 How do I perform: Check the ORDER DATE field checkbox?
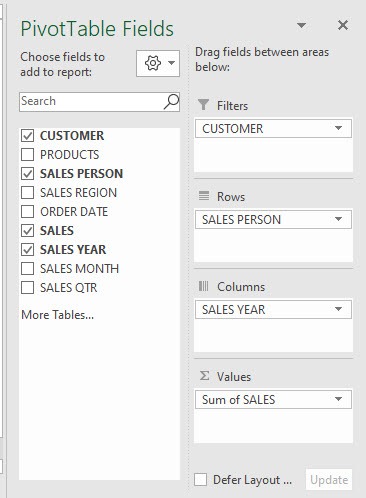[27, 212]
